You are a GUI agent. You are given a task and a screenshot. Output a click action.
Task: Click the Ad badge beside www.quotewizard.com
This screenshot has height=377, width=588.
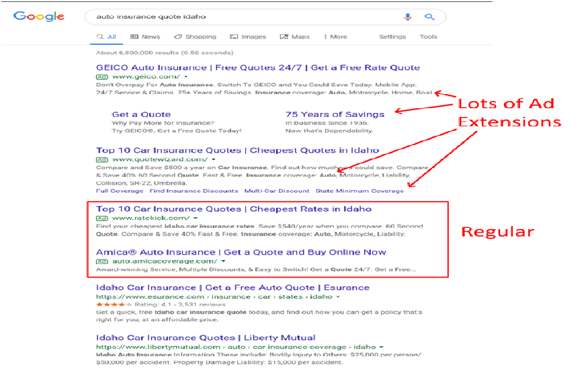coord(102,160)
